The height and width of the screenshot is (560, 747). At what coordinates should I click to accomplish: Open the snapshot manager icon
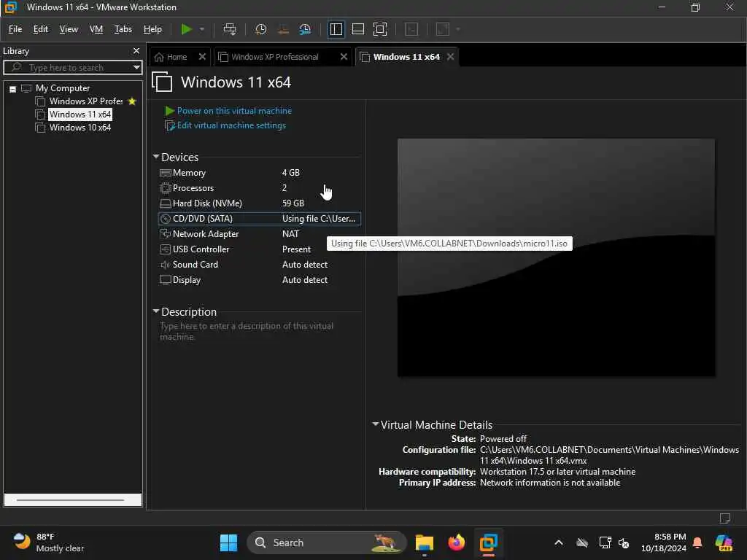[x=305, y=29]
